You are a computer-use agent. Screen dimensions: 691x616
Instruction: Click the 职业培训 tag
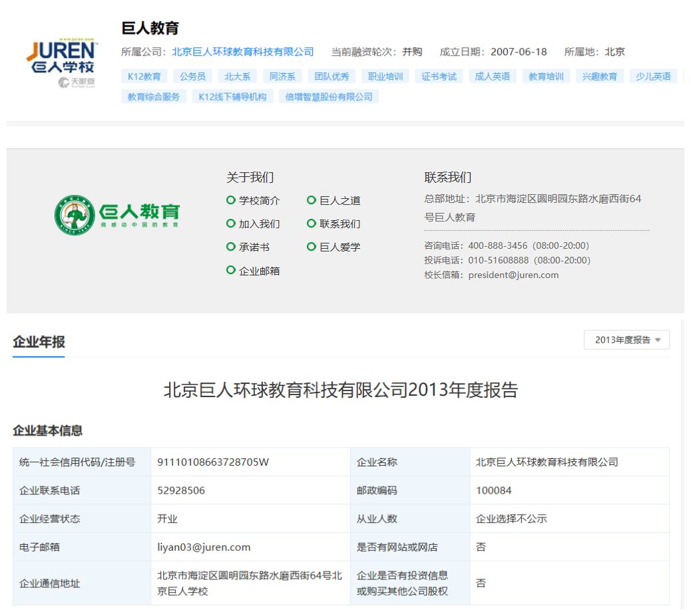point(385,77)
